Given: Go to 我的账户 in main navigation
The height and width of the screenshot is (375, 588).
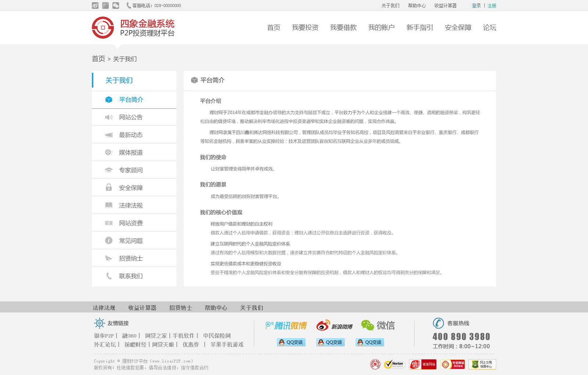Looking at the screenshot, I should [381, 28].
